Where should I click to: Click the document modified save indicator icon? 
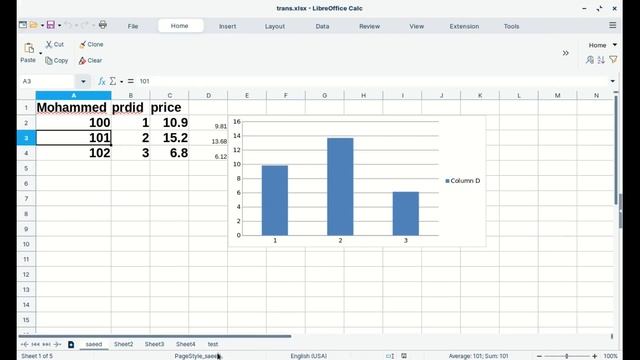point(404,356)
